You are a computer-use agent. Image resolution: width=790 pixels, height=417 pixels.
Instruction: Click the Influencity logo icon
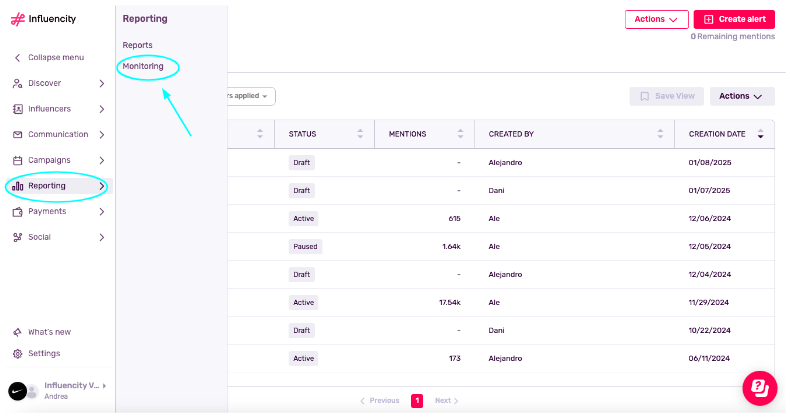[x=17, y=19]
